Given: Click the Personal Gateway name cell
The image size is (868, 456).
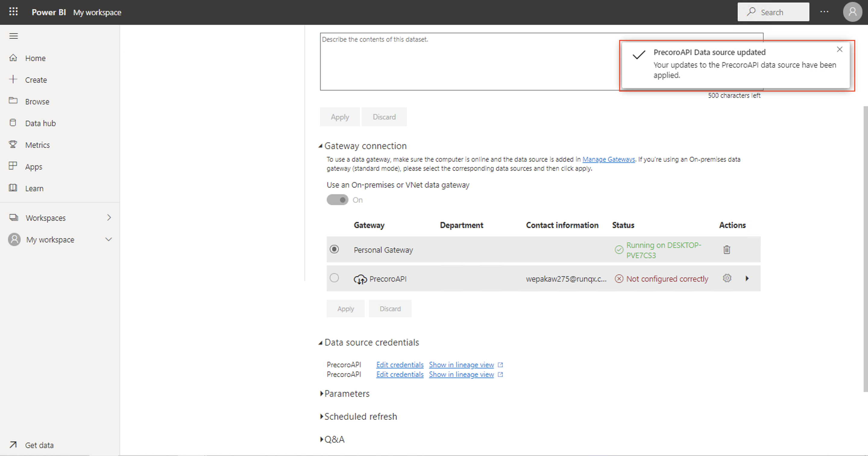Looking at the screenshot, I should pyautogui.click(x=383, y=250).
